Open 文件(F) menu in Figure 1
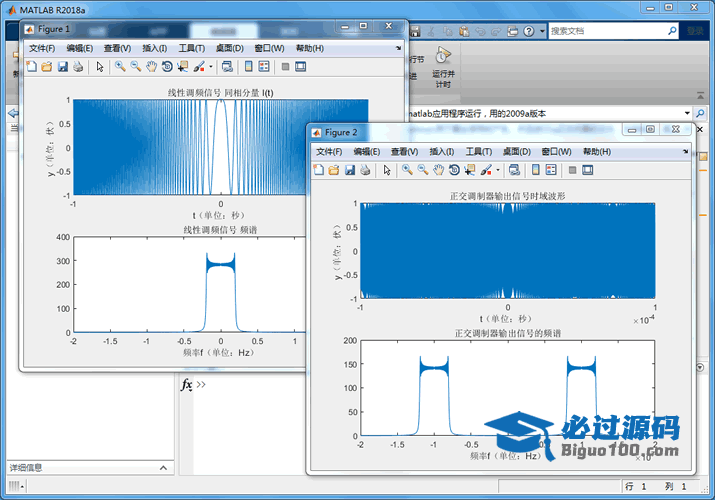The width and height of the screenshot is (715, 500). tap(42, 48)
